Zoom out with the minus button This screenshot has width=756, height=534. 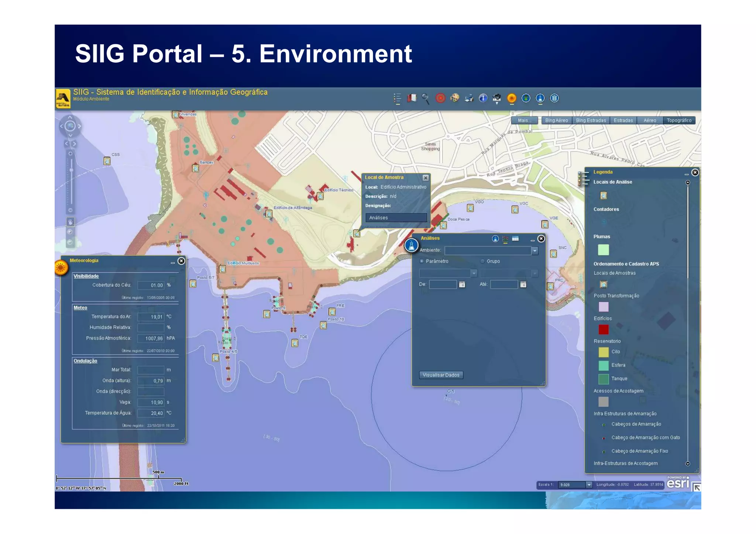71,210
